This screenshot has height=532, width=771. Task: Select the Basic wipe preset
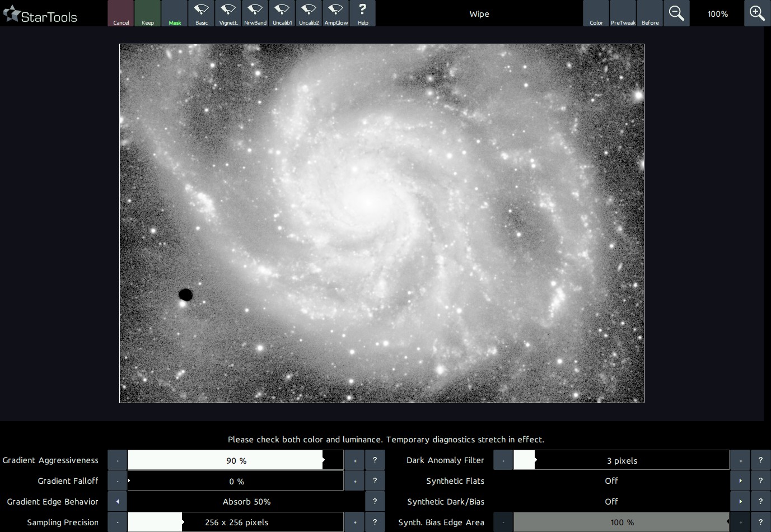(201, 13)
